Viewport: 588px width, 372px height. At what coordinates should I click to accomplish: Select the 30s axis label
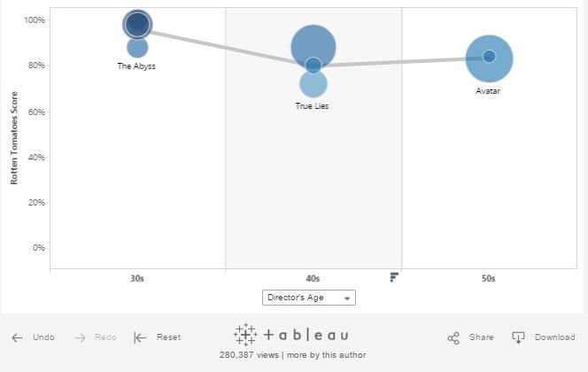tap(137, 278)
